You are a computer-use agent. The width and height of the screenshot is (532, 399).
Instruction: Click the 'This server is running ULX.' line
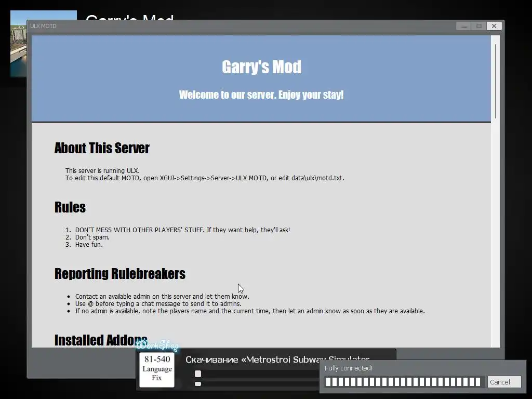pyautogui.click(x=102, y=170)
